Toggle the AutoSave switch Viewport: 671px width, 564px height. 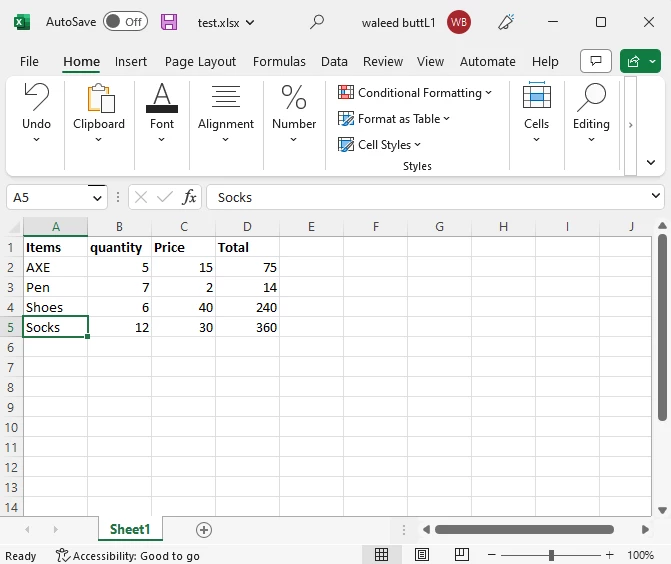[125, 22]
